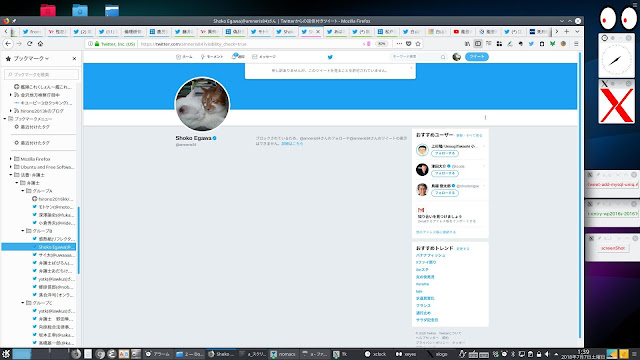
Task: Follow the second suggested user
Action: click(x=445, y=173)
